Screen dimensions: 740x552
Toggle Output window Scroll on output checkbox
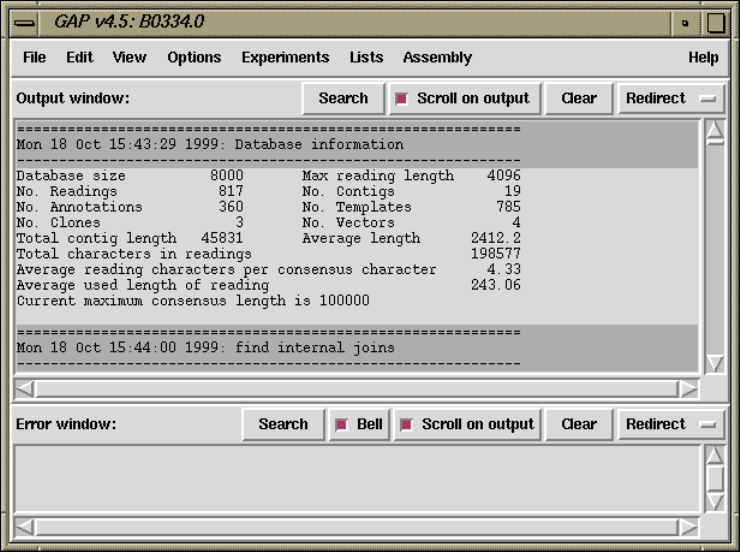coord(403,99)
